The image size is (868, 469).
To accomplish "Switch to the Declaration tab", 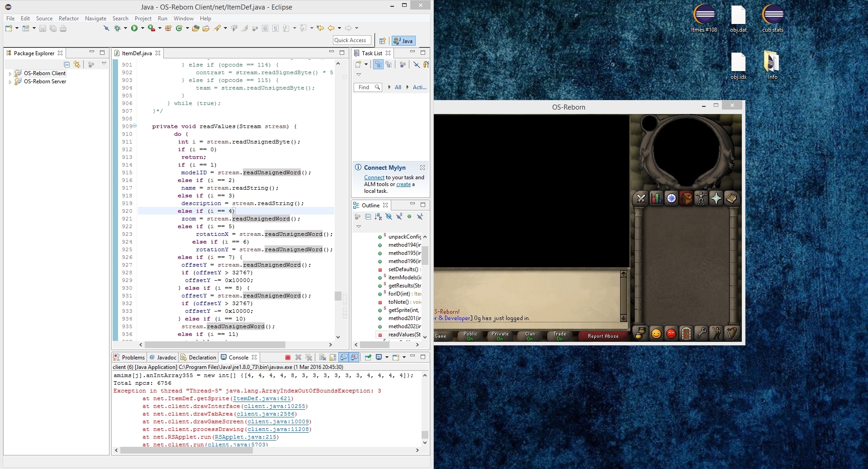I will (x=198, y=357).
